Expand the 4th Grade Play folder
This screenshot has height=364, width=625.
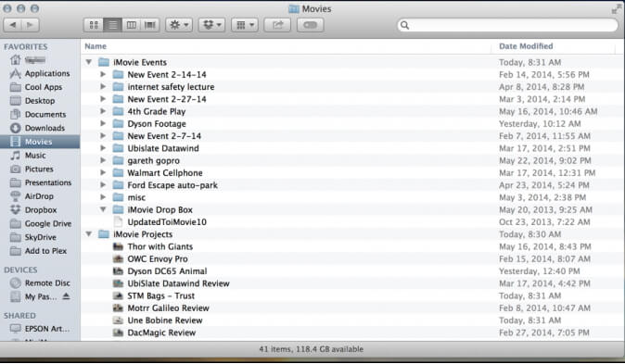click(x=103, y=111)
